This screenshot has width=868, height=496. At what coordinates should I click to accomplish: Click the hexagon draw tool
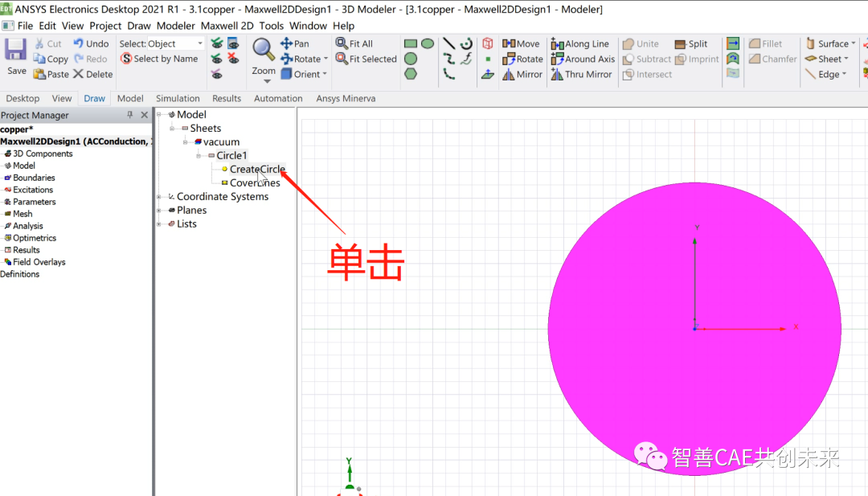tap(410, 74)
